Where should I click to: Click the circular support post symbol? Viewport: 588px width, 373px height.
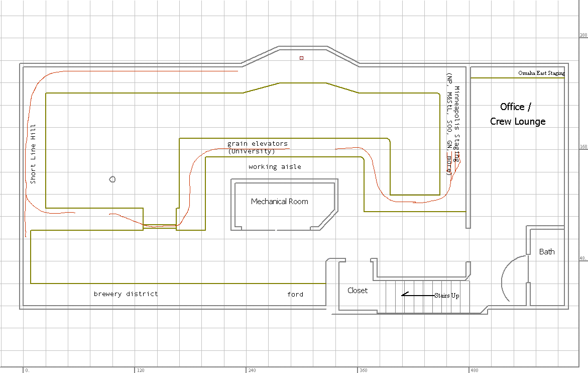coord(112,179)
